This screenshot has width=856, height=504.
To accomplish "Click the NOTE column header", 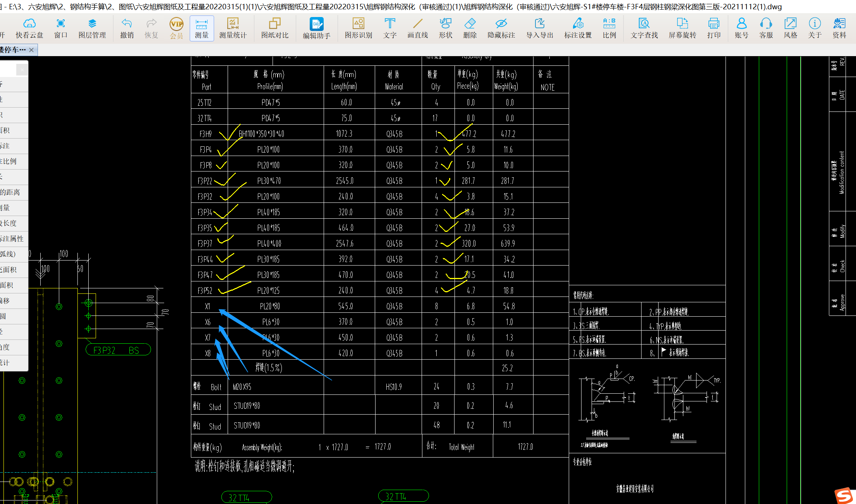I will tap(547, 87).
